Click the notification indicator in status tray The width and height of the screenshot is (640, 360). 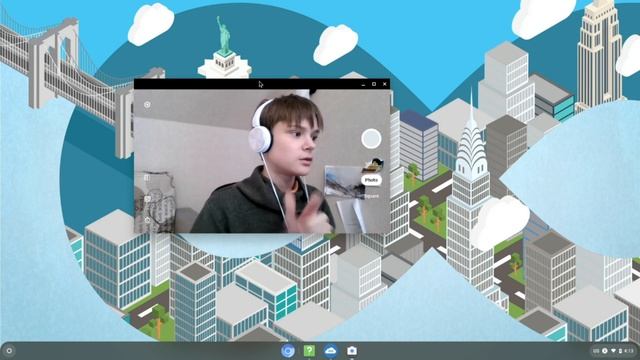604,351
